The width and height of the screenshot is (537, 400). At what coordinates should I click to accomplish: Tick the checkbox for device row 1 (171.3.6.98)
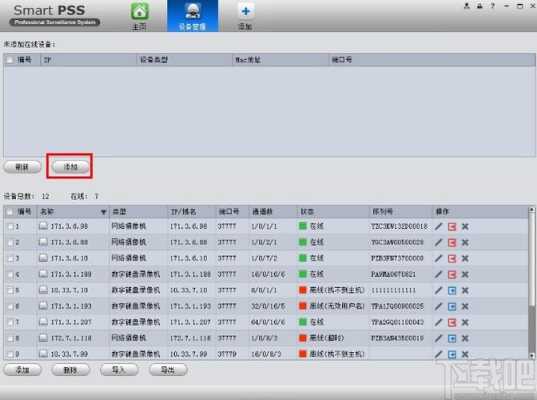[11, 226]
